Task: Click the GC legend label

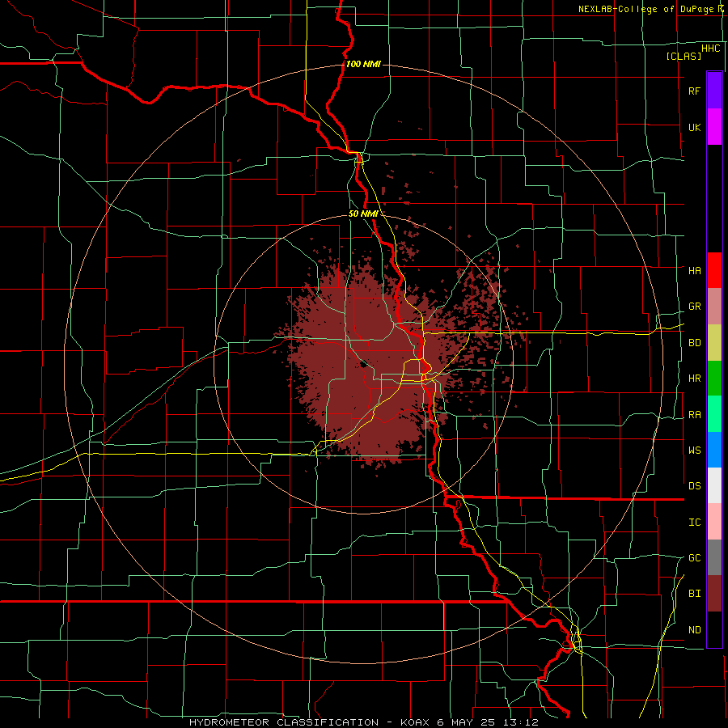Action: (694, 557)
